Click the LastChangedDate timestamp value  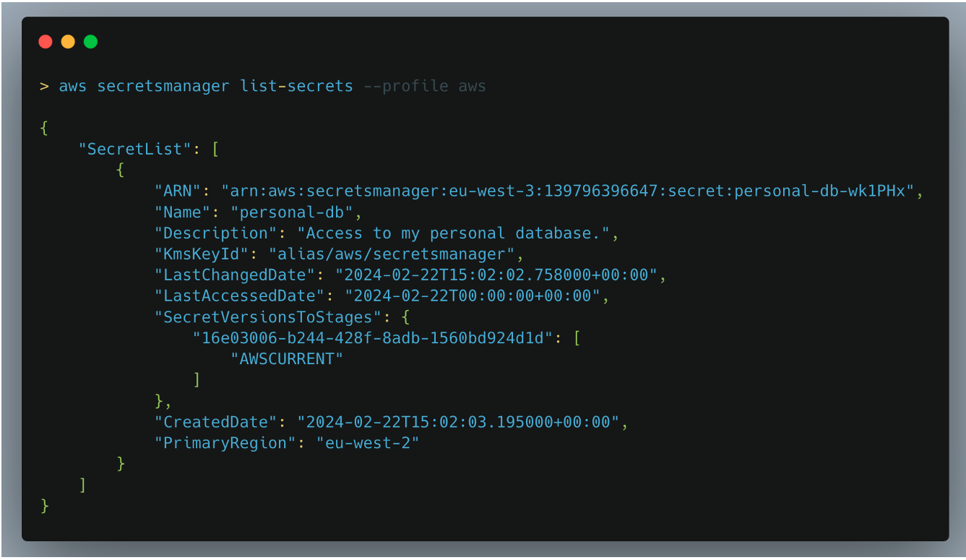click(x=496, y=275)
